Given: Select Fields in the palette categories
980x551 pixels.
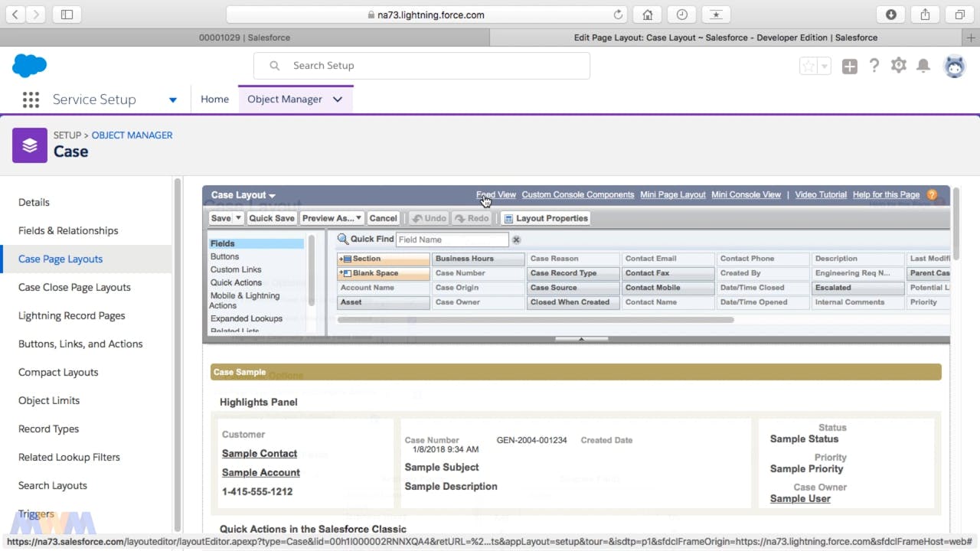Looking at the screenshot, I should click(x=256, y=243).
